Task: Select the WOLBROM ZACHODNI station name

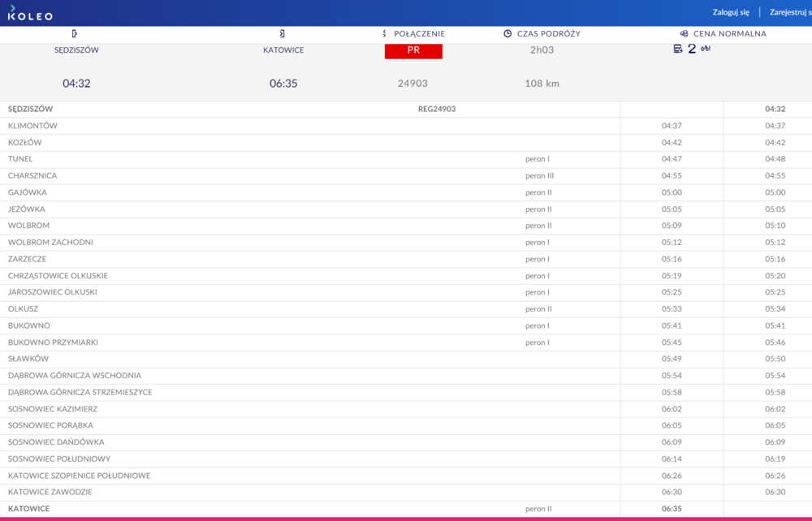Action: pyautogui.click(x=50, y=242)
